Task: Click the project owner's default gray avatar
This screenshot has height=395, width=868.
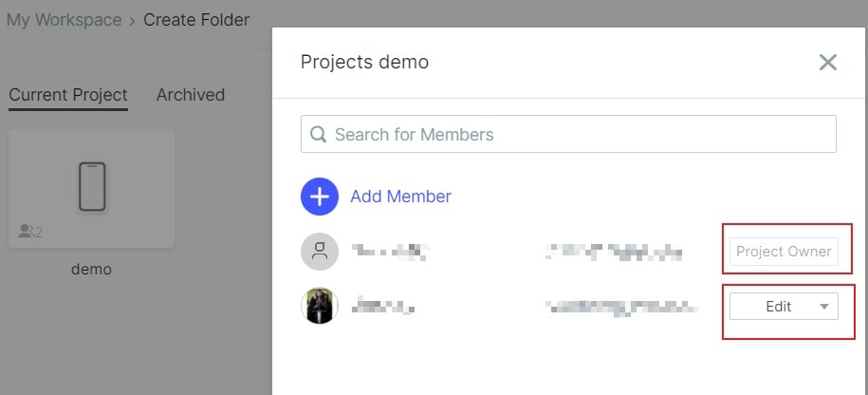Action: 320,252
